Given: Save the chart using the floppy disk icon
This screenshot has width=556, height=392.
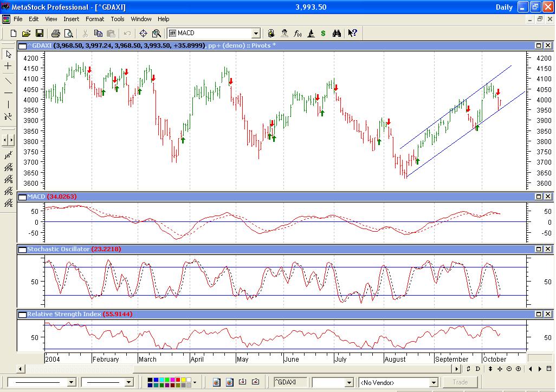Looking at the screenshot, I should (x=40, y=34).
